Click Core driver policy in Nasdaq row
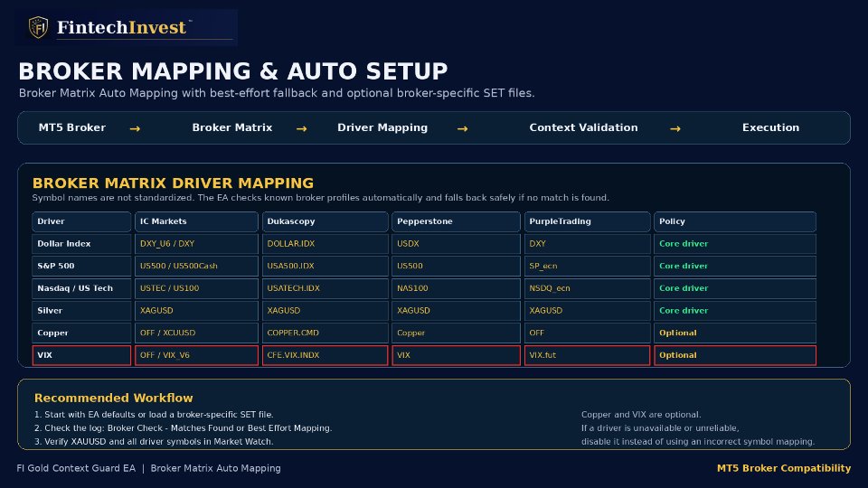Screen dimensions: 868x488 735,288
